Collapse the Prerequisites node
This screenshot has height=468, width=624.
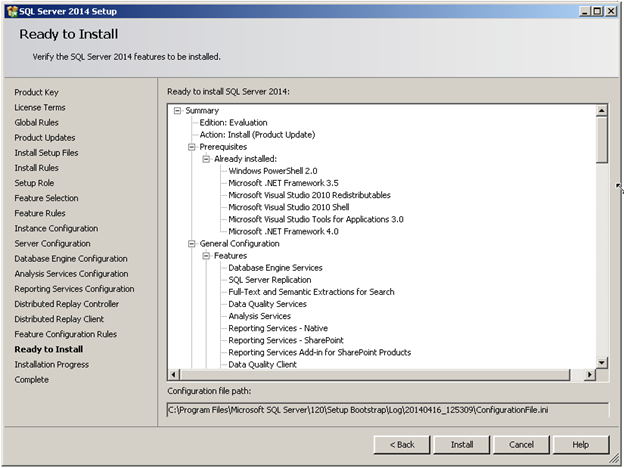pyautogui.click(x=192, y=147)
